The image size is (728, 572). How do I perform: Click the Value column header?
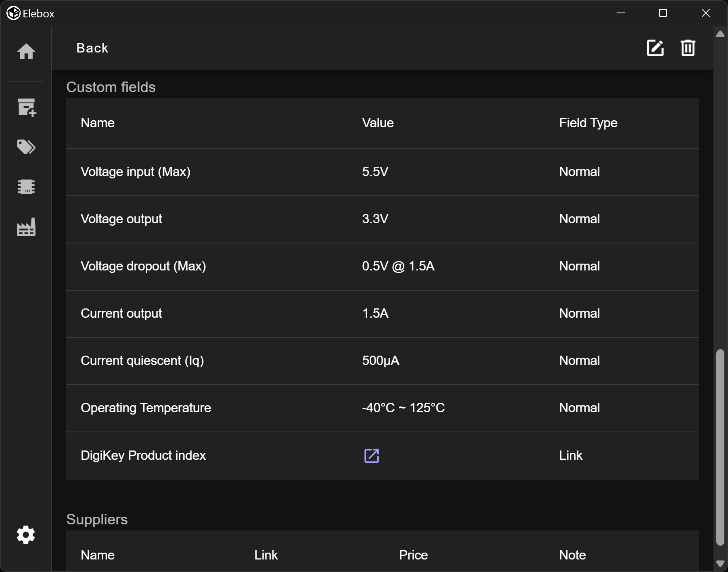pyautogui.click(x=378, y=123)
